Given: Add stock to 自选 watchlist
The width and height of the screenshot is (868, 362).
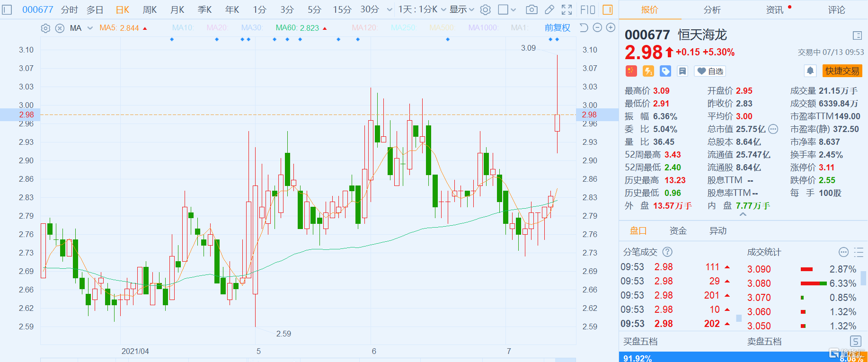Looking at the screenshot, I should click(710, 71).
